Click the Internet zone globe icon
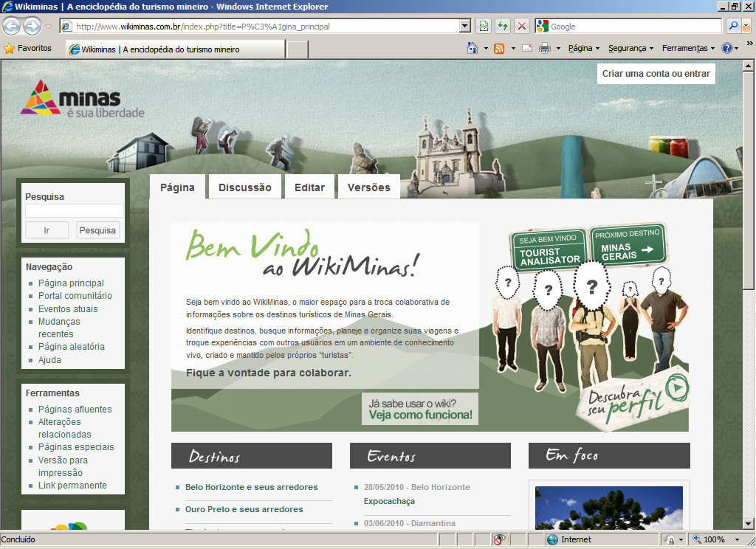 [x=552, y=539]
